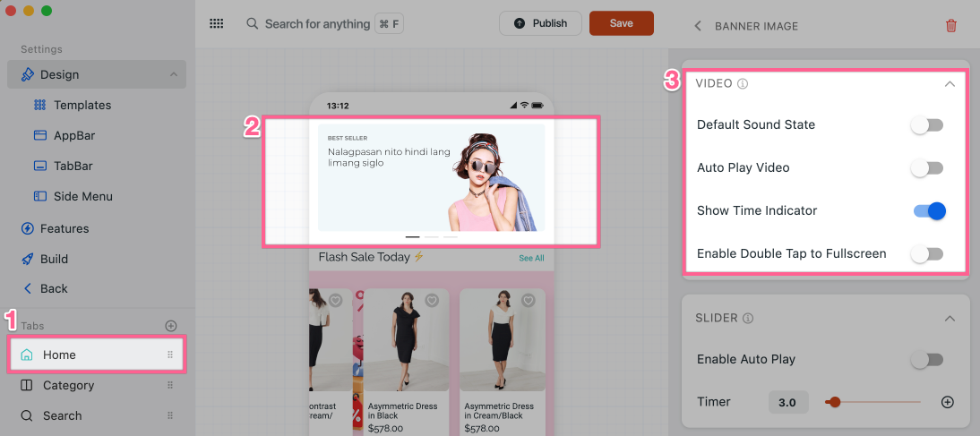Collapse the SLIDER section
The image size is (980, 436).
point(950,319)
